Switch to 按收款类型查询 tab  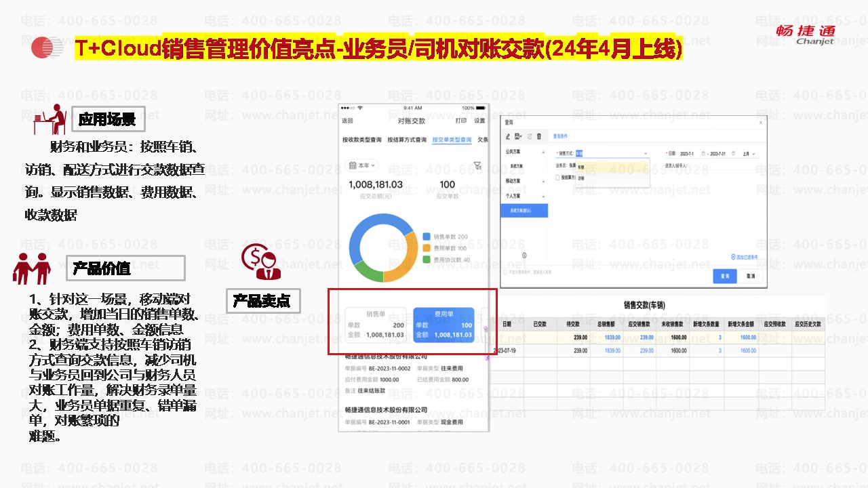(361, 140)
